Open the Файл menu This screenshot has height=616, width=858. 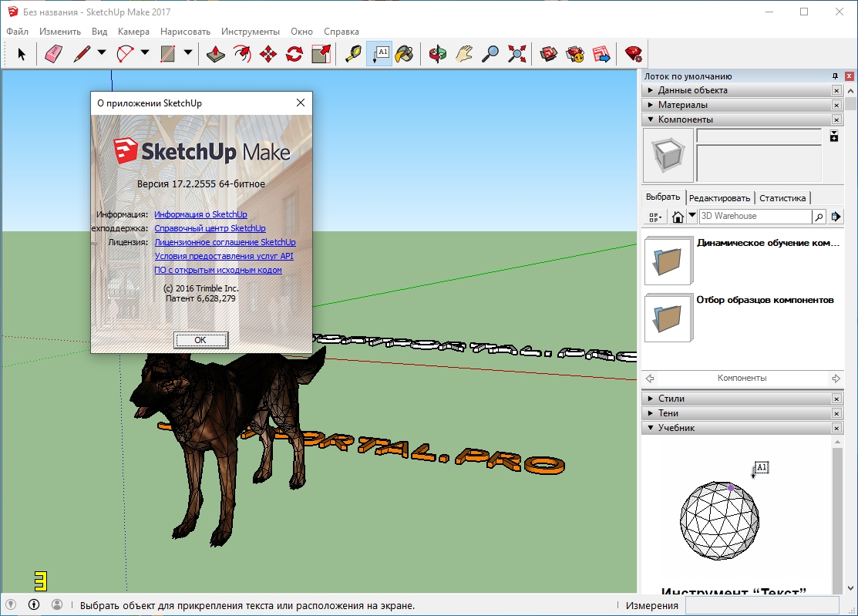[18, 31]
